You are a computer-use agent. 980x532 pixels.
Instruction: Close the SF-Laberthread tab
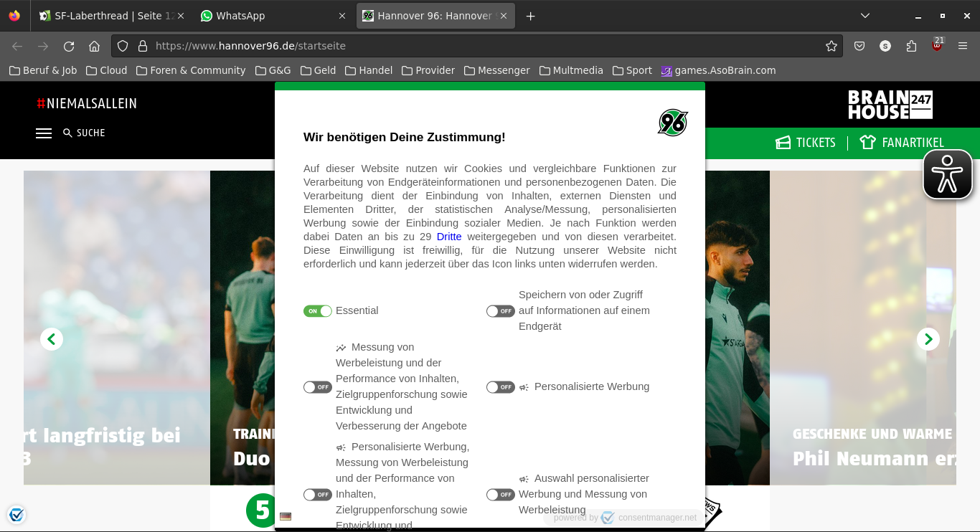click(180, 16)
